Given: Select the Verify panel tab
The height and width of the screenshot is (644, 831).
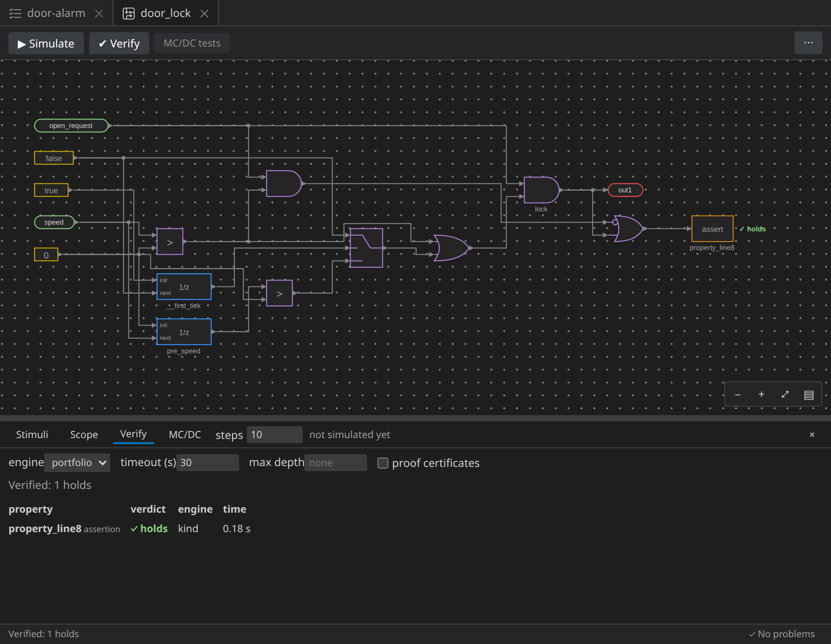Looking at the screenshot, I should pyautogui.click(x=133, y=434).
